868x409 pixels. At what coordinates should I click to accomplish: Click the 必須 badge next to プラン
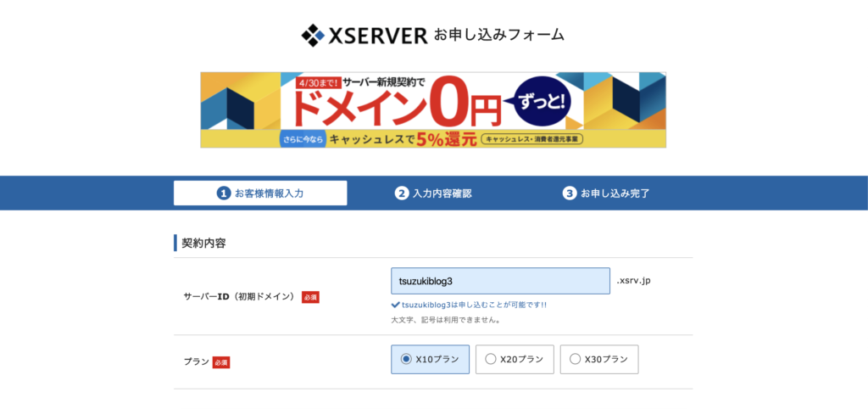pyautogui.click(x=221, y=362)
